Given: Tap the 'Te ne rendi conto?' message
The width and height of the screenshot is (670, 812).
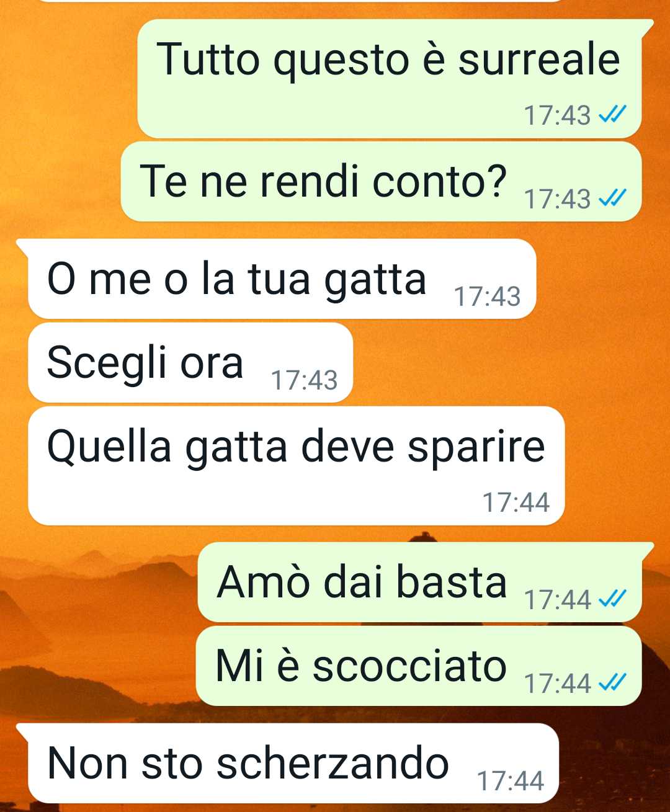Looking at the screenshot, I should pyautogui.click(x=381, y=182).
